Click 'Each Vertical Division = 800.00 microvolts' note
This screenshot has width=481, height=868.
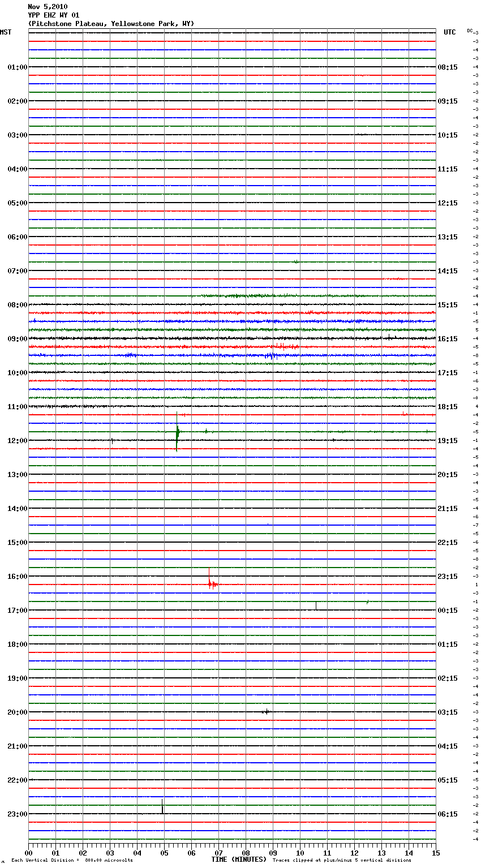[x=72, y=861]
